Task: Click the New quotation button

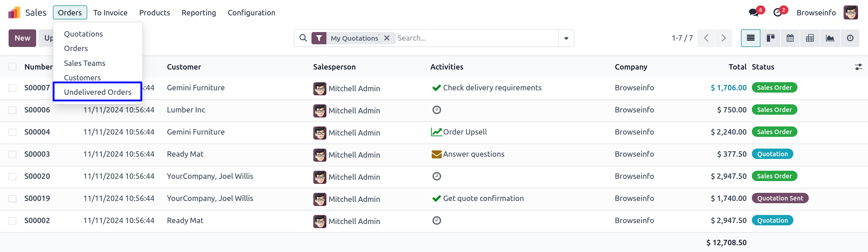Action: pos(22,38)
